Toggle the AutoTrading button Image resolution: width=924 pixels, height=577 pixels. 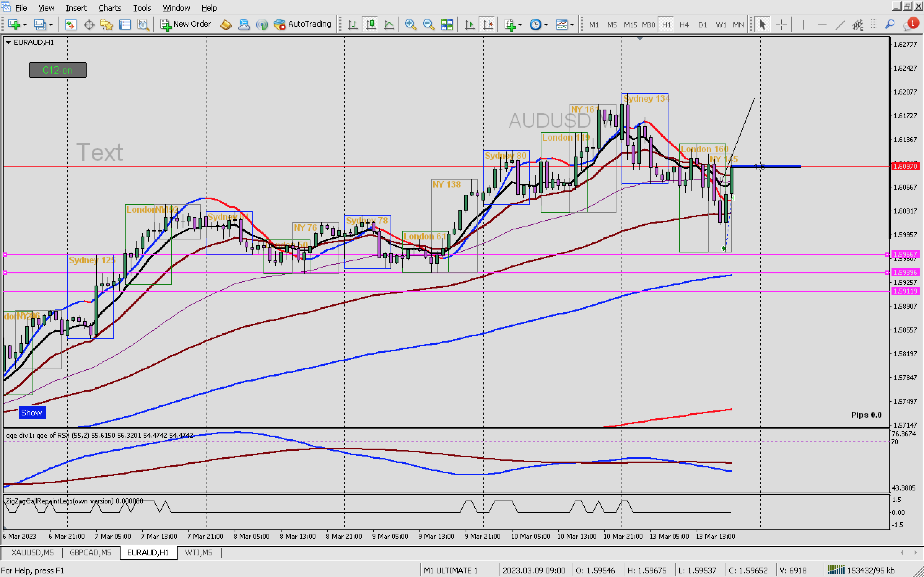click(302, 24)
